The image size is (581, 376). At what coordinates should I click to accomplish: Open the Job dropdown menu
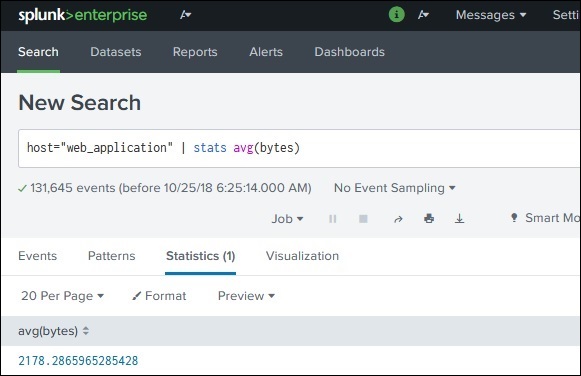[287, 219]
